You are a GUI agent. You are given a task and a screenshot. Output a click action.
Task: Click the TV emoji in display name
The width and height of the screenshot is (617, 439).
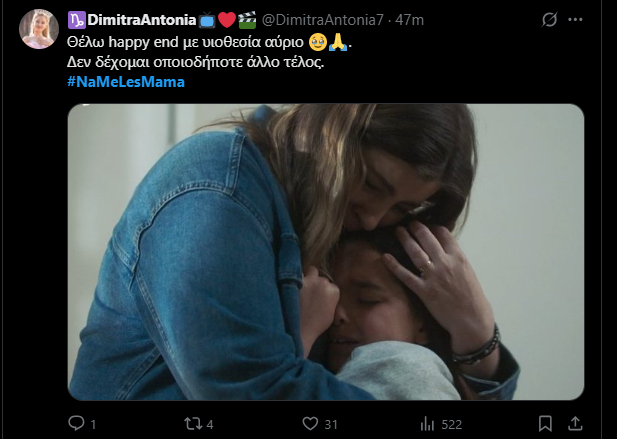click(207, 20)
